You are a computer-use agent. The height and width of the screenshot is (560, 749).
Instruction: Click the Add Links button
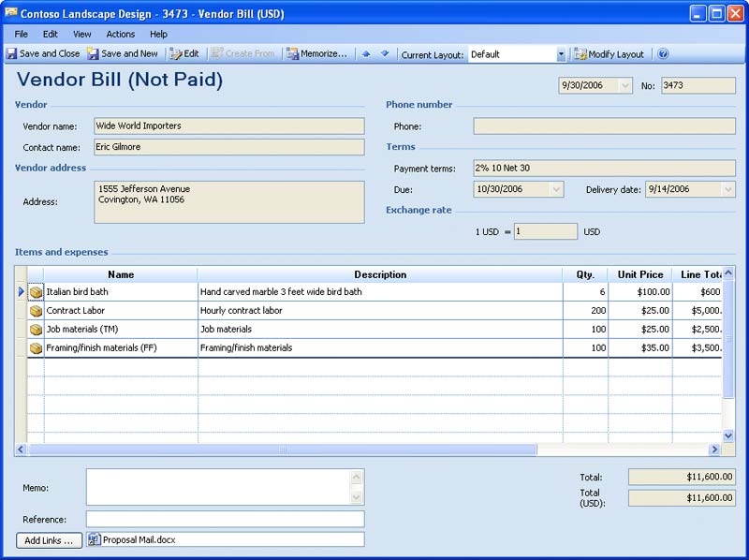(x=48, y=540)
